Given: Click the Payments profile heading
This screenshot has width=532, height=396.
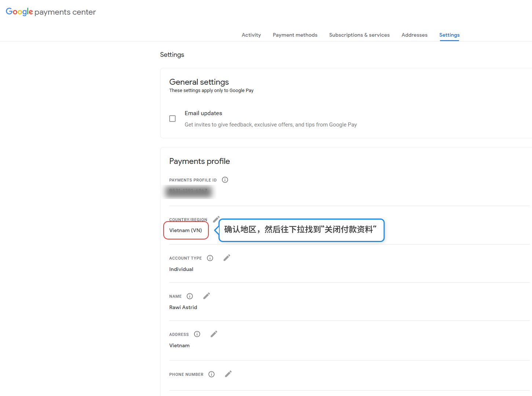Looking at the screenshot, I should coord(200,161).
